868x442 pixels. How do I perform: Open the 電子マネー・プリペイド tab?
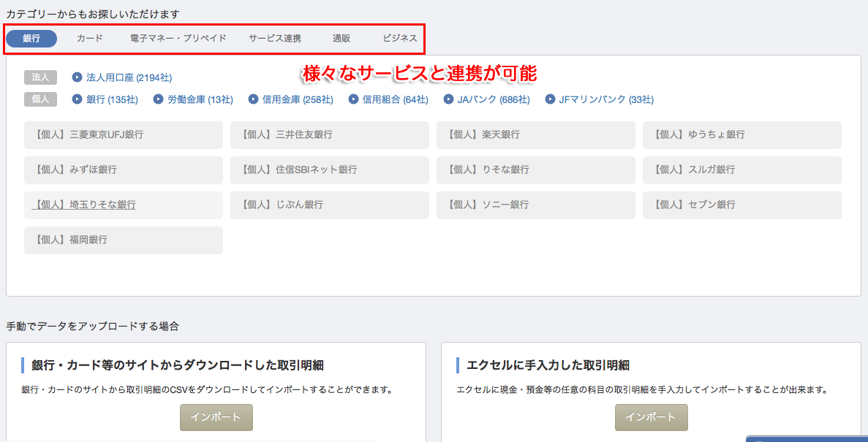[x=178, y=39]
